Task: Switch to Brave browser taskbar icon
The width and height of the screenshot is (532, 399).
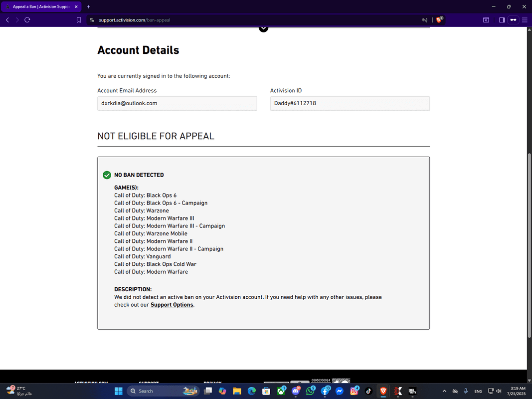Action: point(383,391)
